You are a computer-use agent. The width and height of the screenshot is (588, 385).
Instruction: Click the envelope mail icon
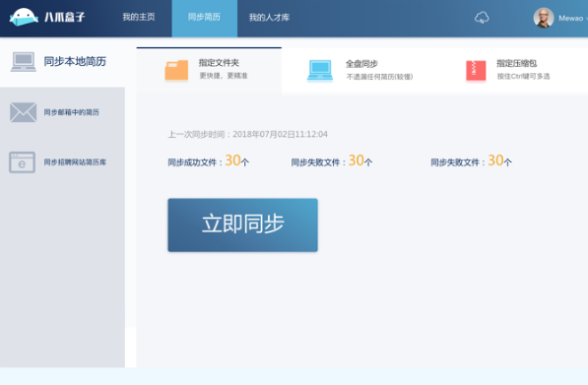tap(24, 112)
